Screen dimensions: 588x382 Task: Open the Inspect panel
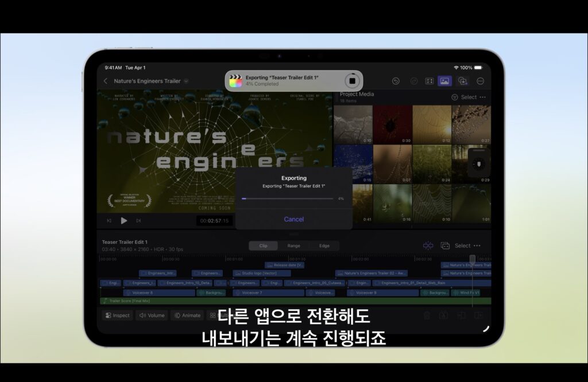click(117, 315)
